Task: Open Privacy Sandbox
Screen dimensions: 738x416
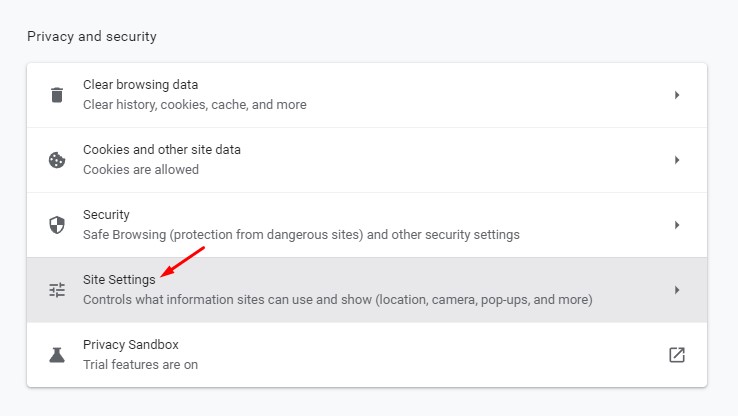Action: (367, 355)
